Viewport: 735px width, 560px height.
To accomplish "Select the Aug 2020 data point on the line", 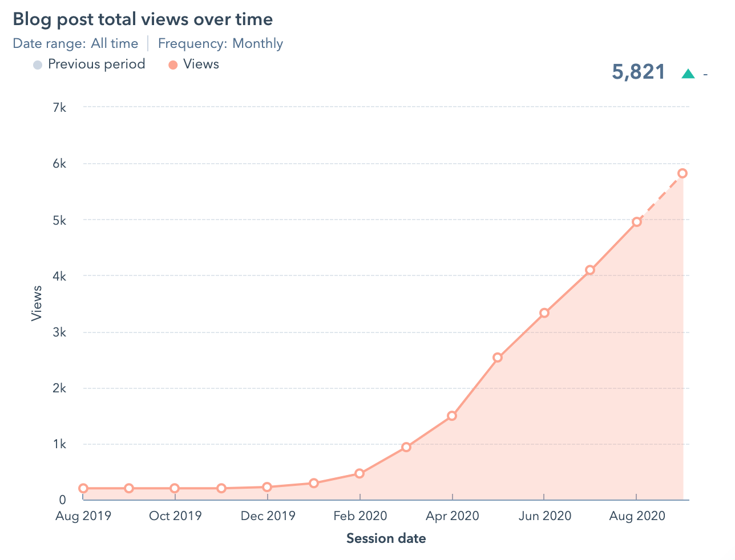I will (637, 222).
